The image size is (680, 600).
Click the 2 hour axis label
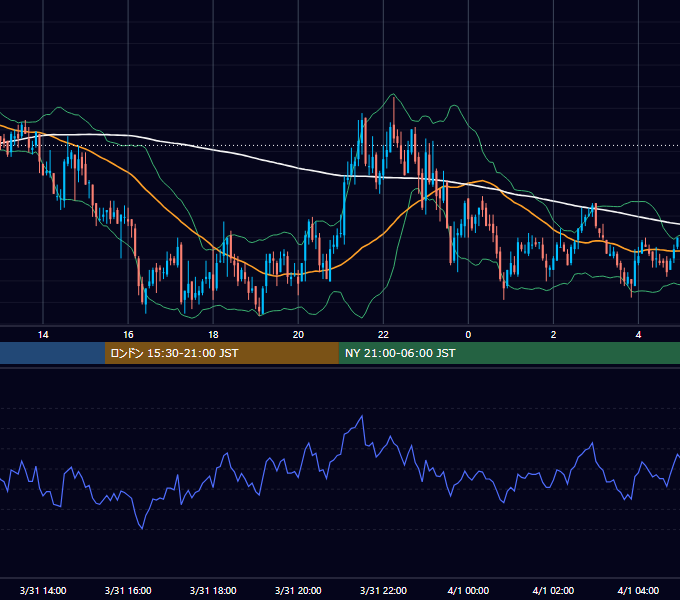553,335
